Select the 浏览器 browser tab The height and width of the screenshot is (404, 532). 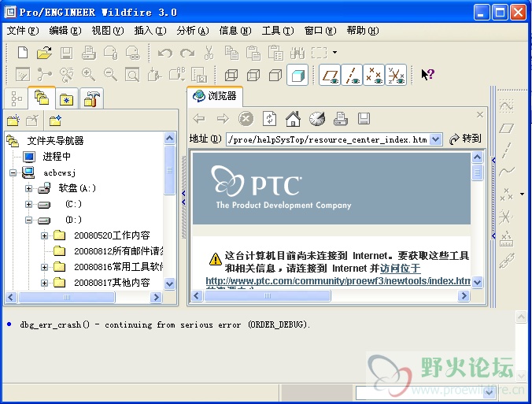click(x=214, y=96)
